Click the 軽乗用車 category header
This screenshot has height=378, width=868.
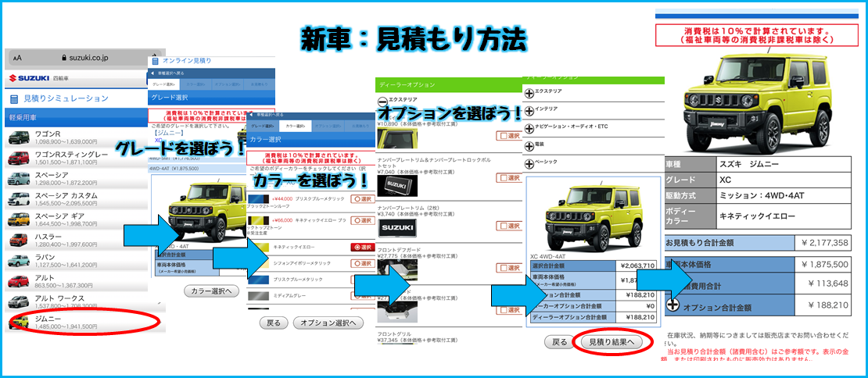point(77,118)
